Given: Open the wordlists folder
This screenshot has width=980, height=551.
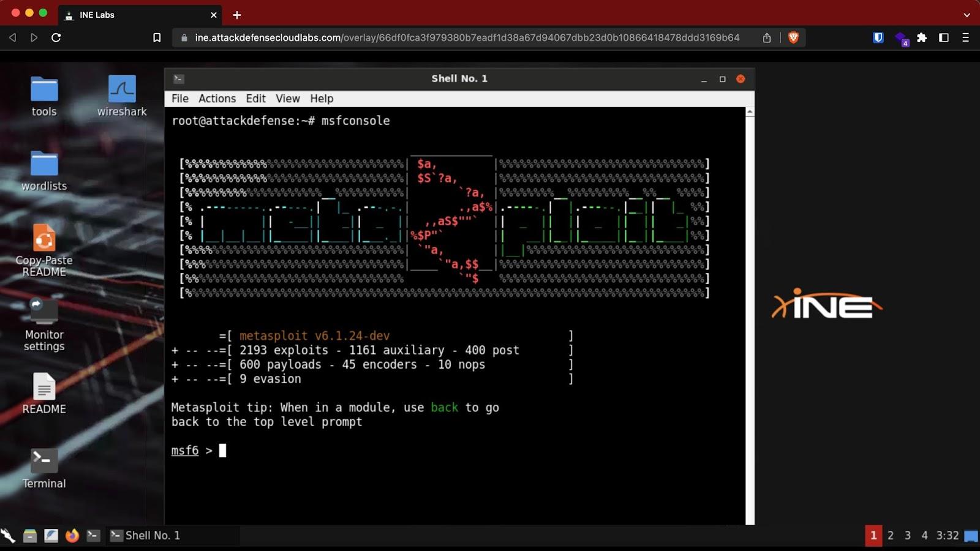Looking at the screenshot, I should click(x=44, y=170).
